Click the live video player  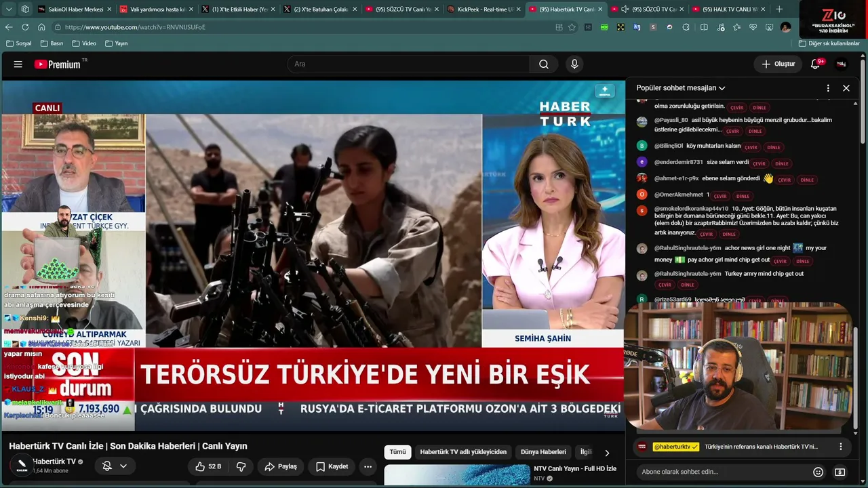[313, 255]
